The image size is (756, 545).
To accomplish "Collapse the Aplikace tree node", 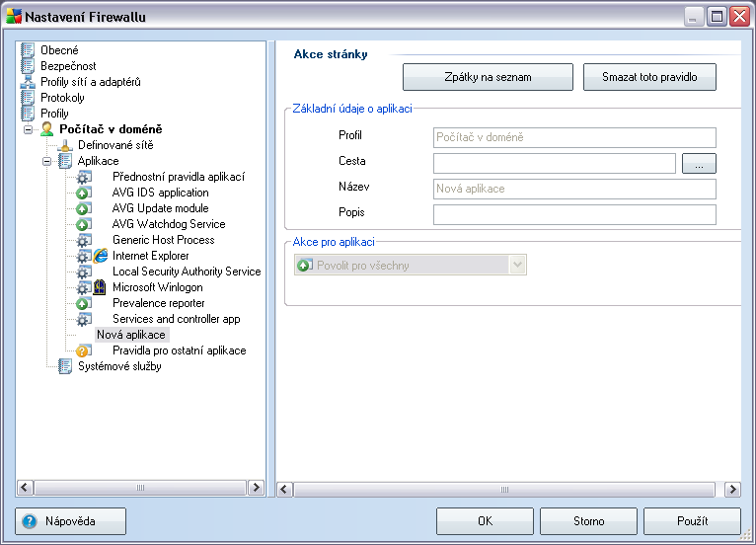I will [x=46, y=162].
